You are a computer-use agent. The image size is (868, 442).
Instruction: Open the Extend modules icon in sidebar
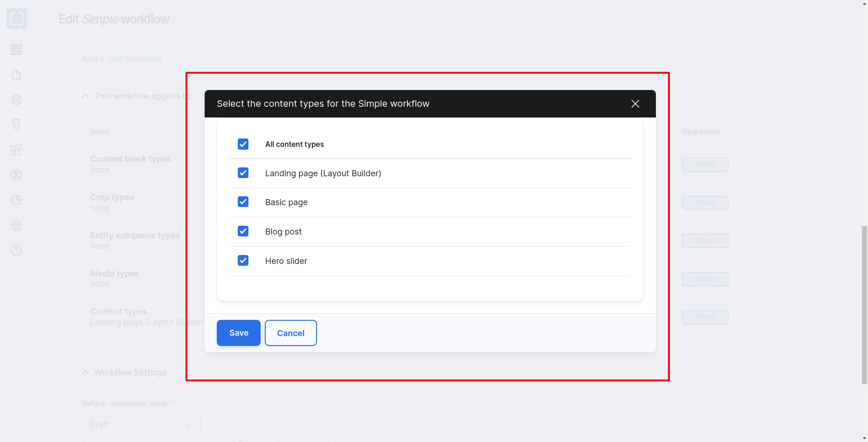(16, 150)
